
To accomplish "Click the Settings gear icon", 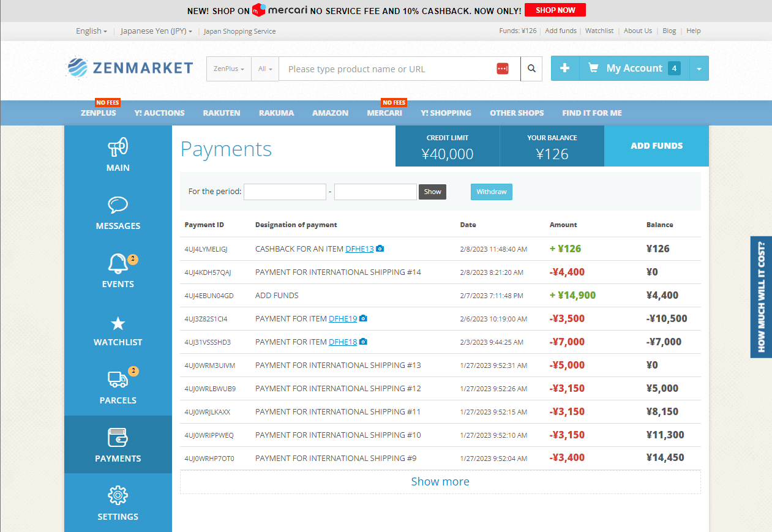I will click(x=118, y=495).
